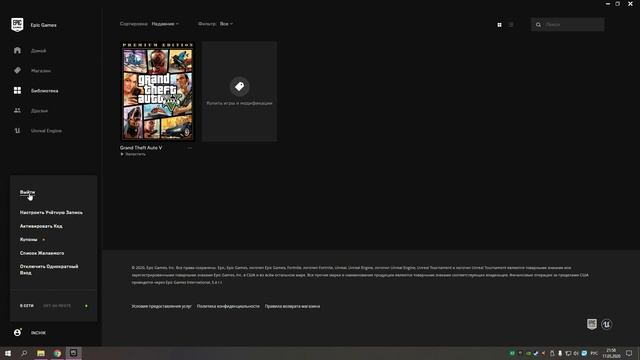640x360 pixels.
Task: Click the Epic Games Launcher taskbar icon
Action: 73,353
